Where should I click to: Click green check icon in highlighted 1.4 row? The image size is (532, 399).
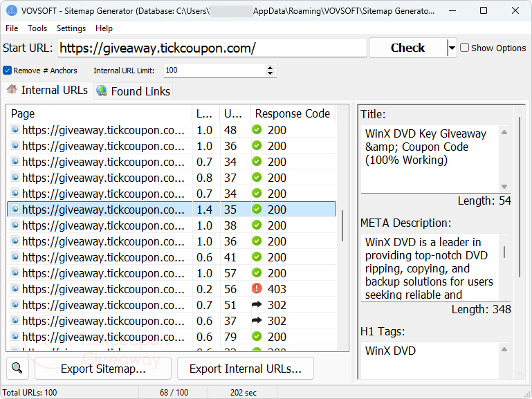257,209
